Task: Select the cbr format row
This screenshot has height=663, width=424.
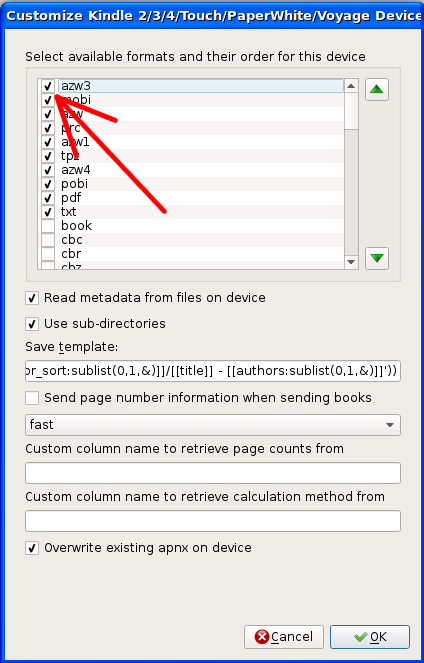Action: 191,254
